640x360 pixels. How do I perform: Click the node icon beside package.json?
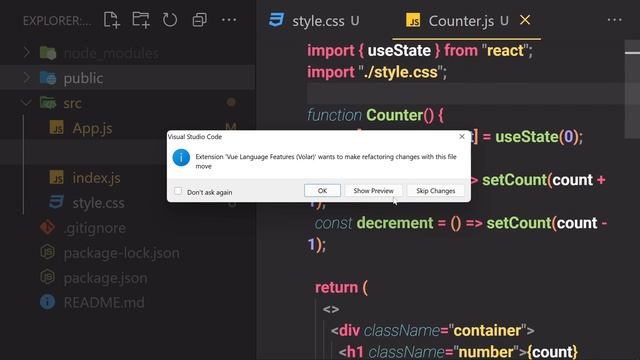tap(47, 277)
